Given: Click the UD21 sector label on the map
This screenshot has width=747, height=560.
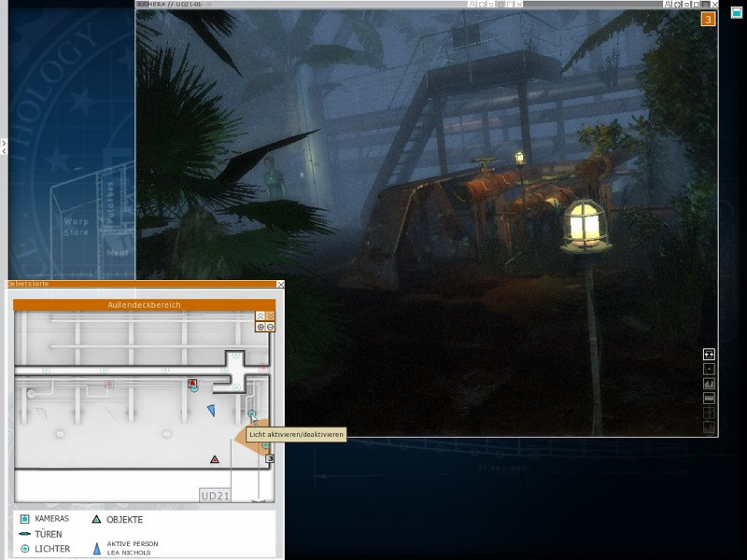Looking at the screenshot, I should click(x=215, y=496).
